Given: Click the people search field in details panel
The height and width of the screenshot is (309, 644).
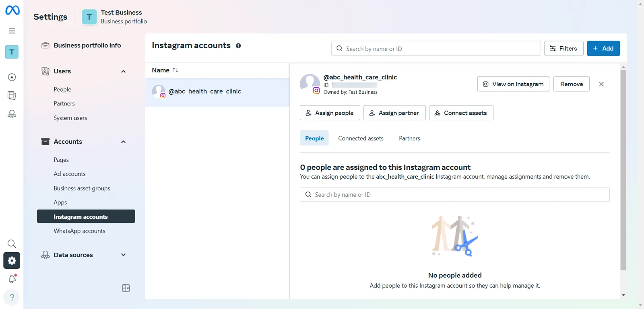Looking at the screenshot, I should (x=455, y=194).
